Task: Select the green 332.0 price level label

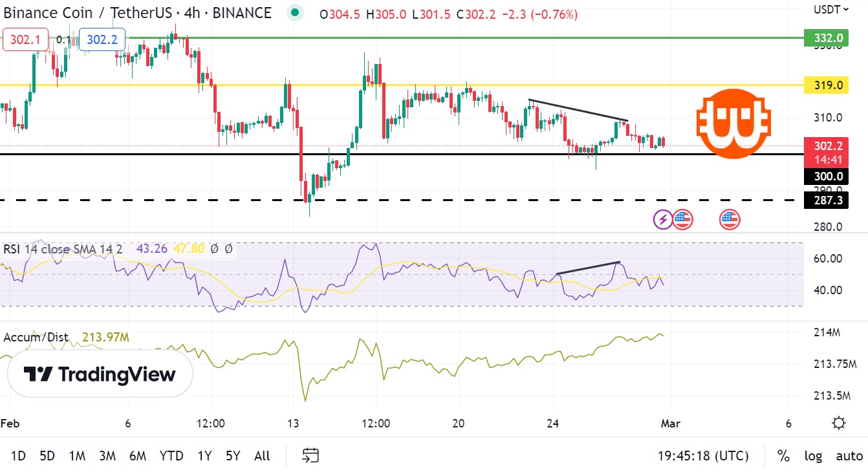Action: 827,38
